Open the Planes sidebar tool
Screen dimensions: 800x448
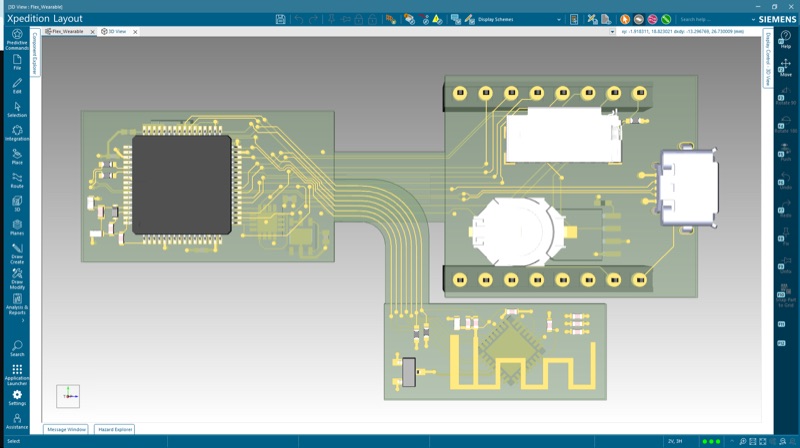tap(17, 228)
